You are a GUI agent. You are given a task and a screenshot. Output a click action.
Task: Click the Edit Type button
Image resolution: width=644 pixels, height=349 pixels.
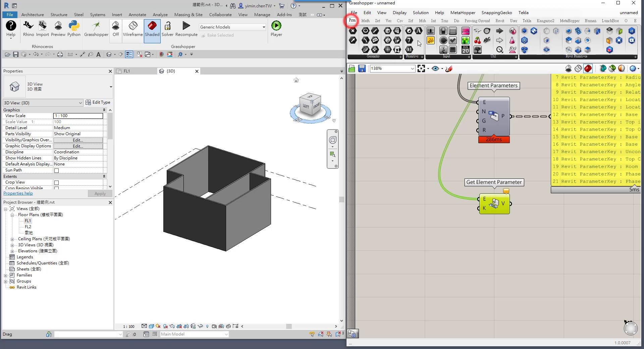[x=98, y=102]
